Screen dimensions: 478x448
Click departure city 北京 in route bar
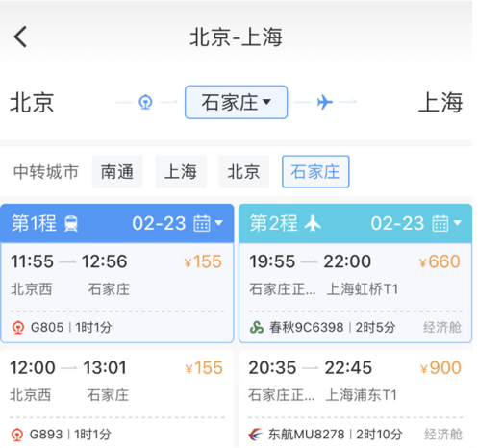pos(32,103)
